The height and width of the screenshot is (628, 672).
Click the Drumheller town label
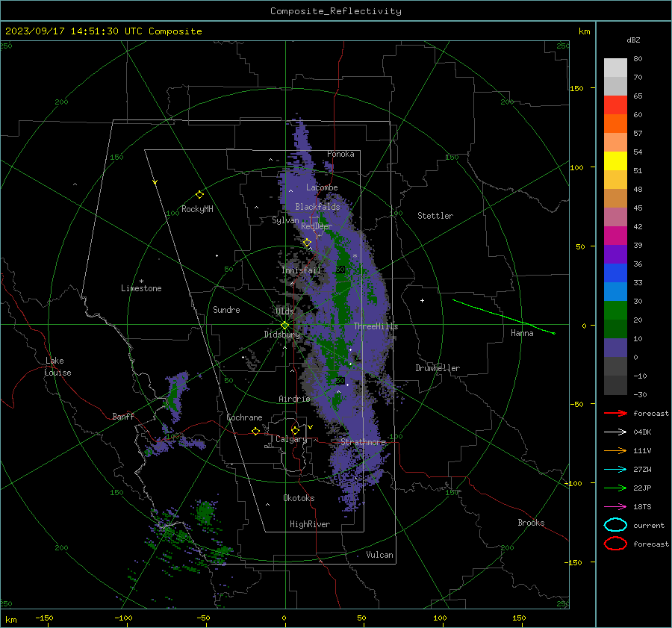coord(438,368)
